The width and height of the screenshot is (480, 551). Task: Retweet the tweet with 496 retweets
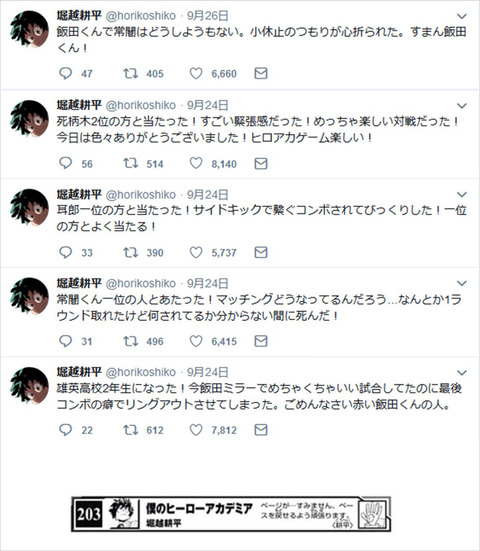[130, 341]
